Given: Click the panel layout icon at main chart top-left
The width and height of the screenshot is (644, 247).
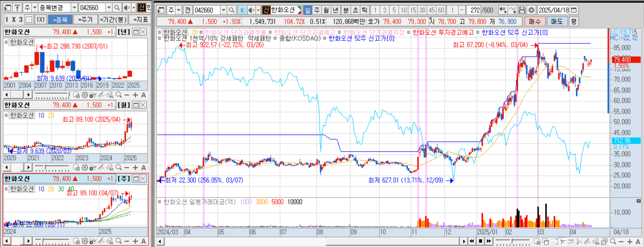Looking at the screenshot, I should (161, 10).
